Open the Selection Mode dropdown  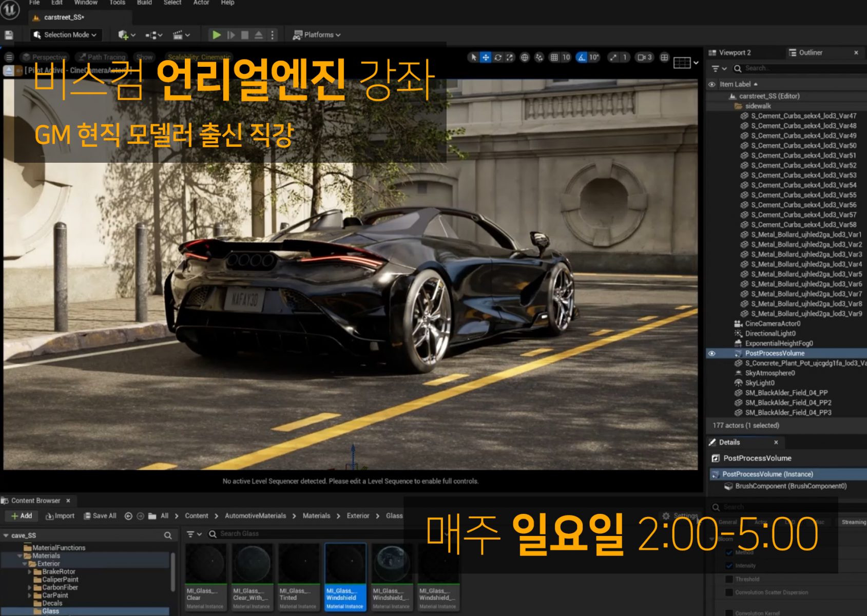(x=65, y=35)
